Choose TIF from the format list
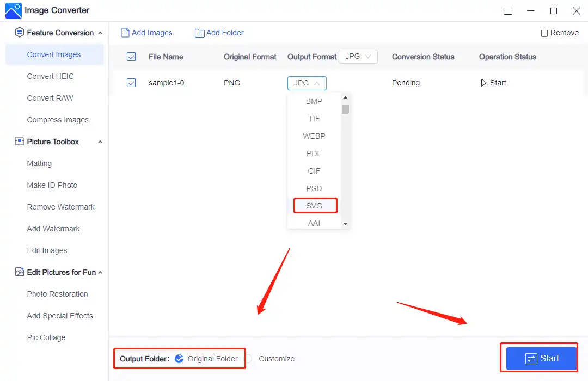The height and width of the screenshot is (381, 588). [x=314, y=119]
